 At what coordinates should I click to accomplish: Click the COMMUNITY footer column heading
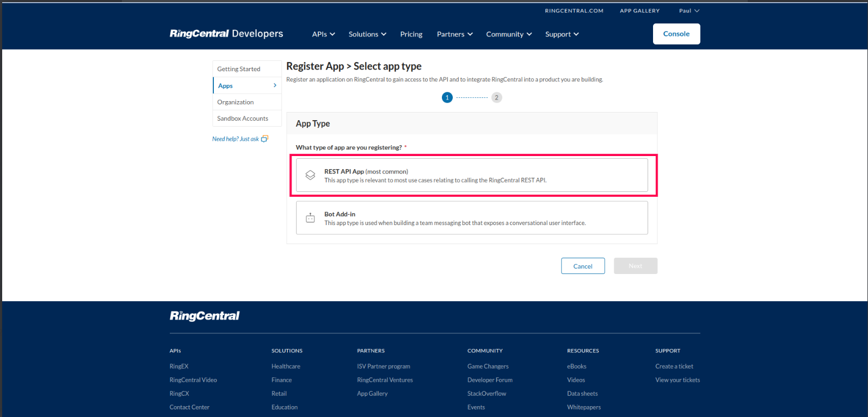(x=485, y=351)
